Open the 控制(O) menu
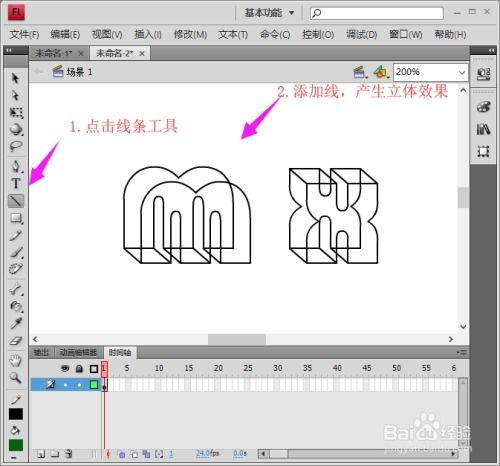Screen dimensions: 500x466 click(318, 35)
